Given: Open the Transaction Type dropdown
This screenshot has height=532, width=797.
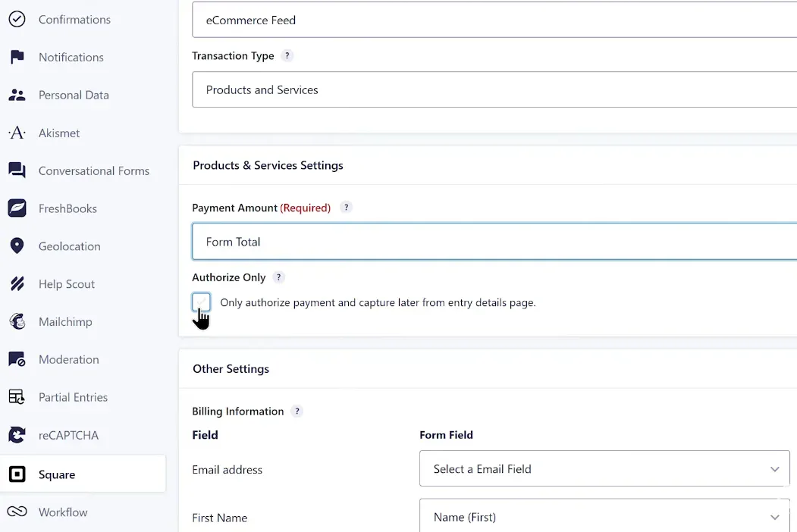Looking at the screenshot, I should point(493,90).
